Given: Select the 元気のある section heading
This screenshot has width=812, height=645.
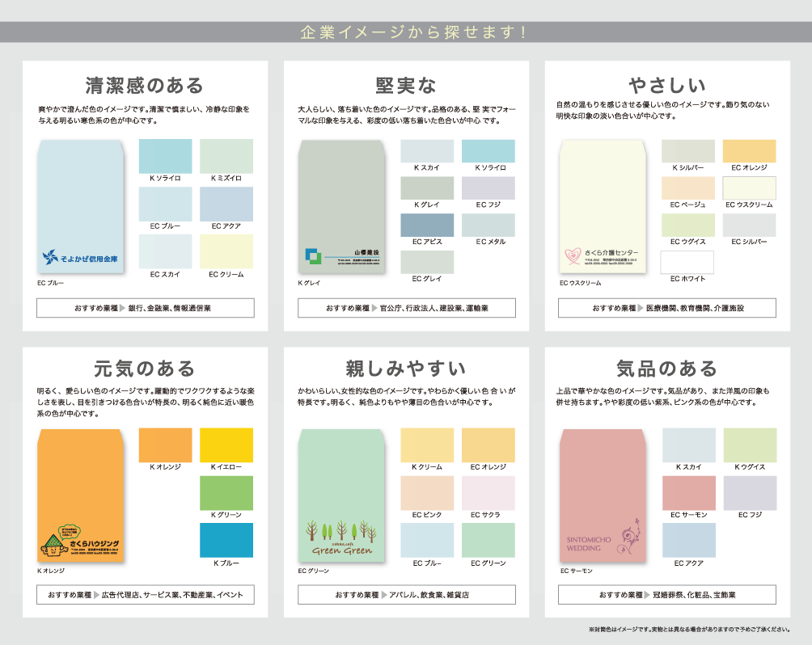Looking at the screenshot, I should pyautogui.click(x=145, y=369).
